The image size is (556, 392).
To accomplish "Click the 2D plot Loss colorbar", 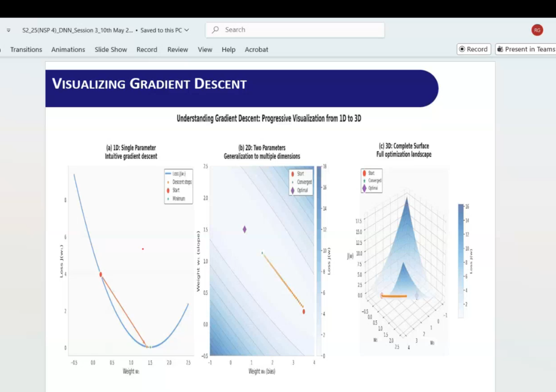I will [319, 261].
